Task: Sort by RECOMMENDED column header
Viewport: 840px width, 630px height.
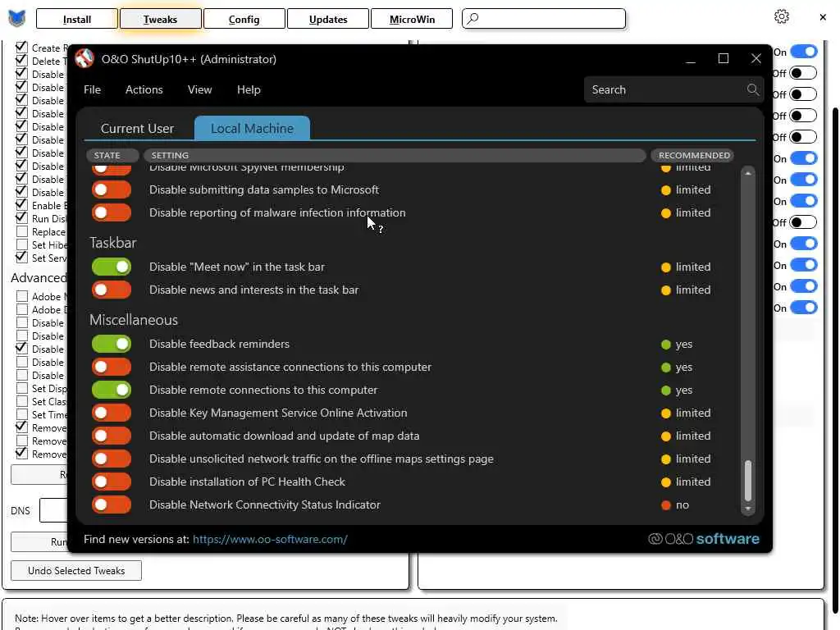Action: (694, 155)
